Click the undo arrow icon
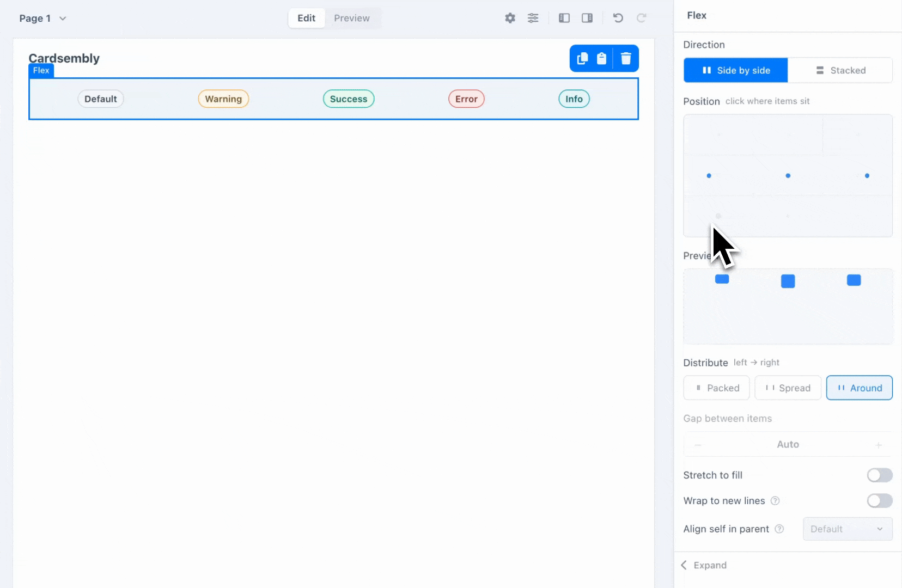Screen dimensions: 902x588 [618, 18]
